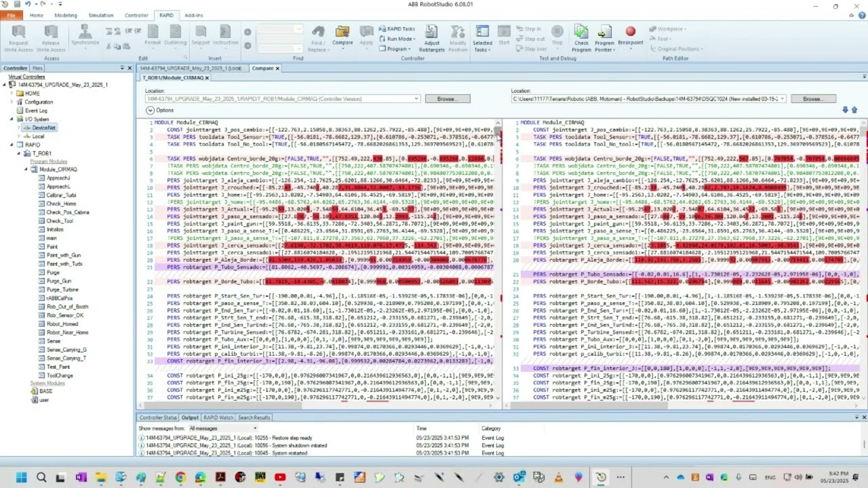Browse for left Location file
Screen dimensions: 868x488
click(446, 99)
